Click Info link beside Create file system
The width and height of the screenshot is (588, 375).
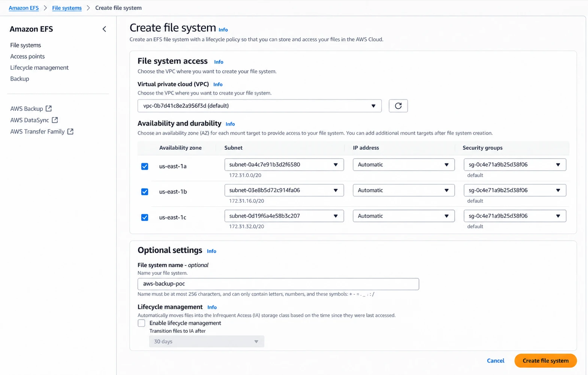223,30
